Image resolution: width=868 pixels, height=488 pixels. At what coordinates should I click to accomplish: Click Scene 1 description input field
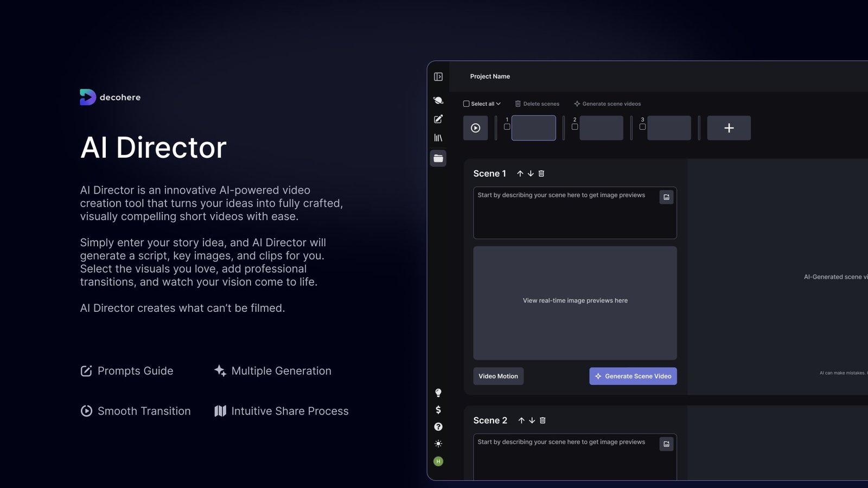(575, 213)
